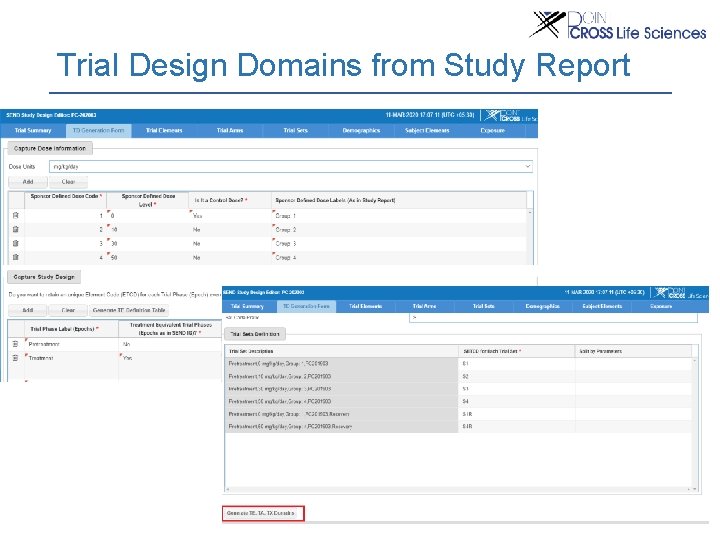Click Is it a Control Dose column header
Image resolution: width=720 pixels, height=540 pixels.
click(x=230, y=200)
